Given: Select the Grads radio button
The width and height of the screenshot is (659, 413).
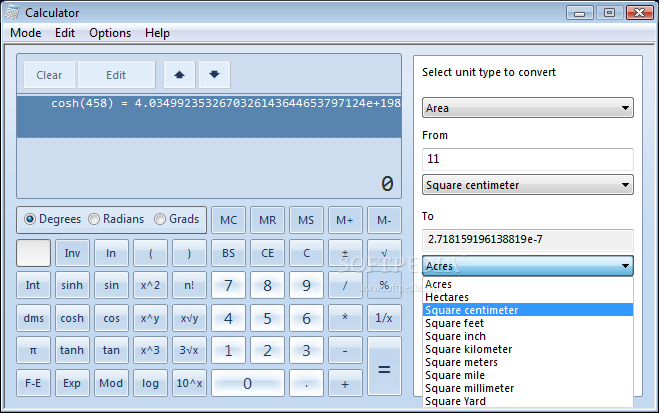Looking at the screenshot, I should (x=160, y=219).
